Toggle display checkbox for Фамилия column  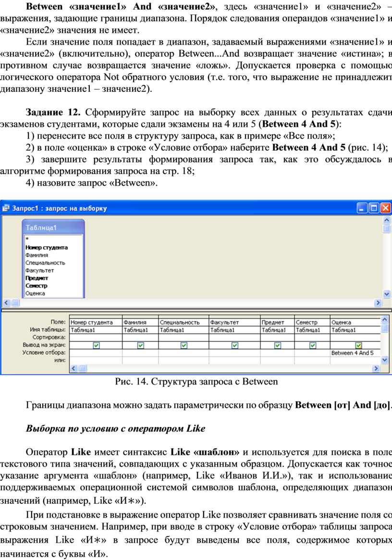click(140, 345)
